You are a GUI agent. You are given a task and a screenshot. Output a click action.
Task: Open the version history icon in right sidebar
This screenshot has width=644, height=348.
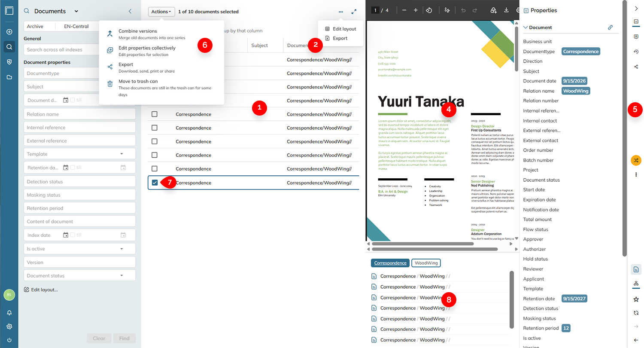(636, 52)
